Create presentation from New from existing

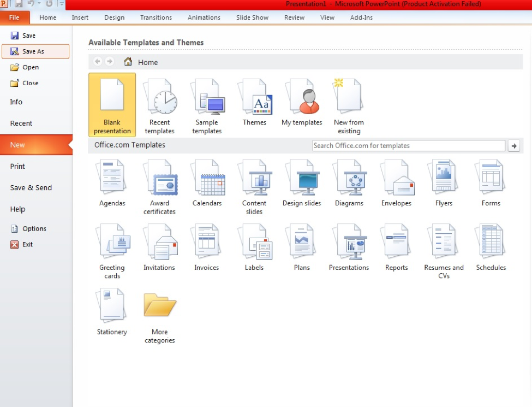(x=349, y=104)
